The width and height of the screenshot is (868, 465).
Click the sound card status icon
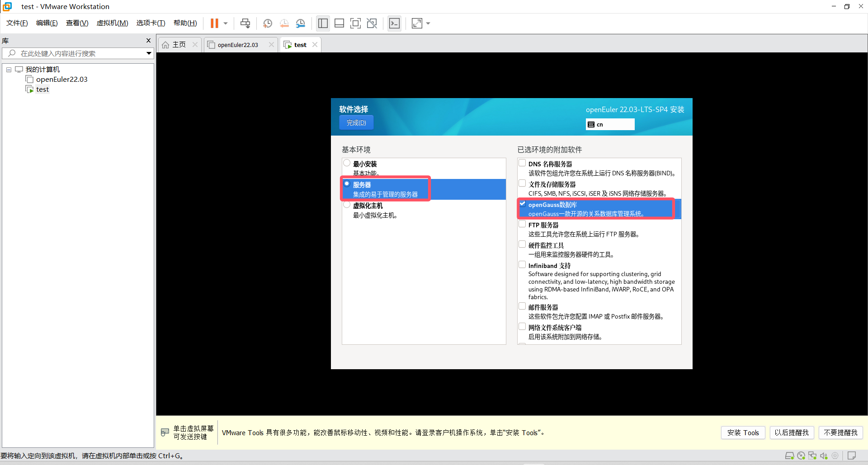[824, 456]
